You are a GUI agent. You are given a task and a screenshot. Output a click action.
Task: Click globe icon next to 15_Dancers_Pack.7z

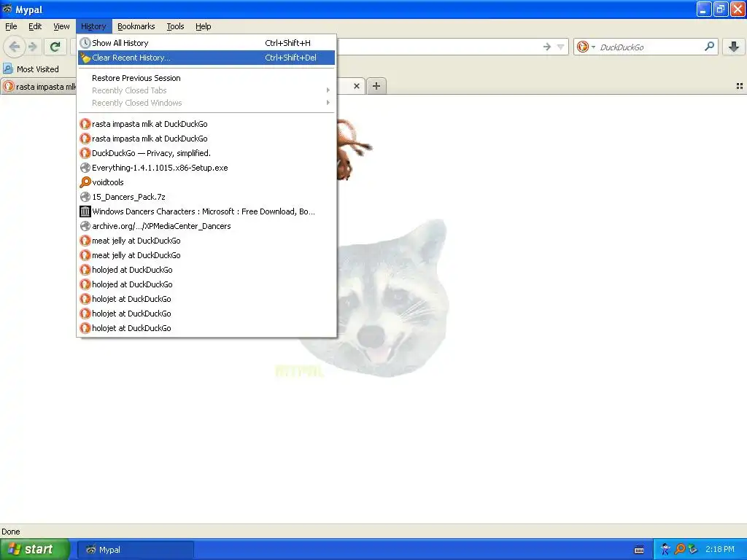click(85, 197)
